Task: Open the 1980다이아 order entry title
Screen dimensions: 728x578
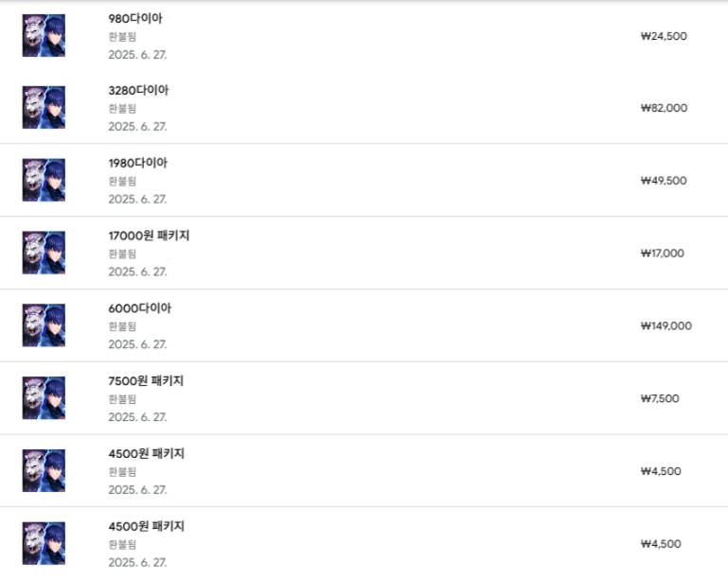Action: [138, 163]
